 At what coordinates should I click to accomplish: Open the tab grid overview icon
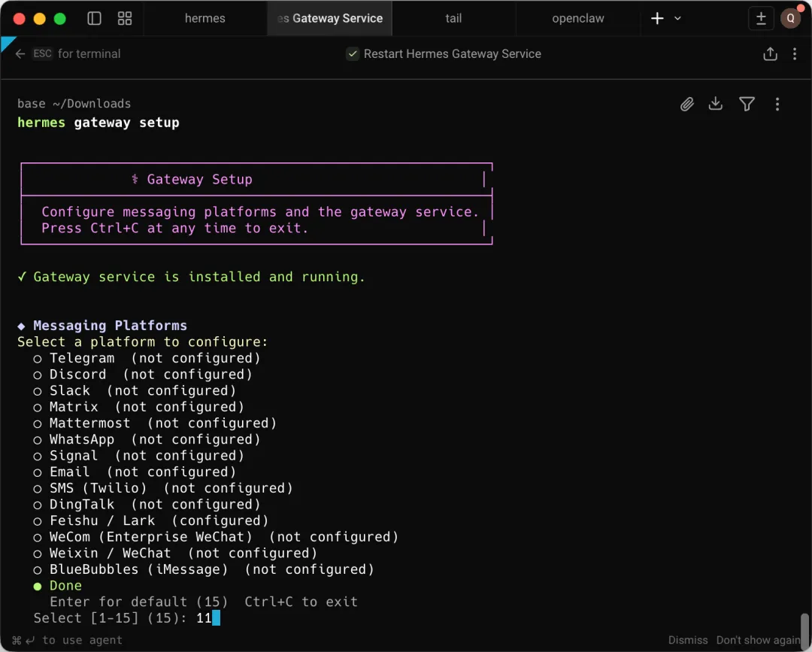click(x=125, y=19)
